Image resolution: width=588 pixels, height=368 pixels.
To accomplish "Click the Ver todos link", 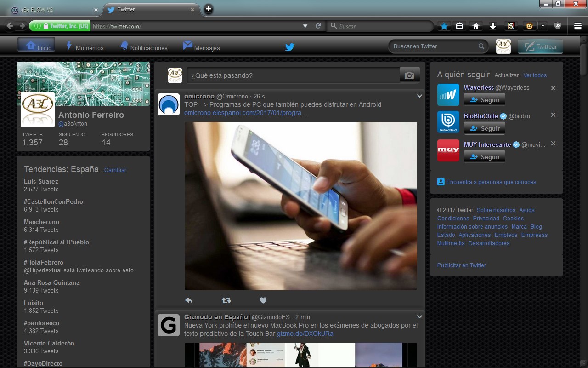I will (535, 75).
